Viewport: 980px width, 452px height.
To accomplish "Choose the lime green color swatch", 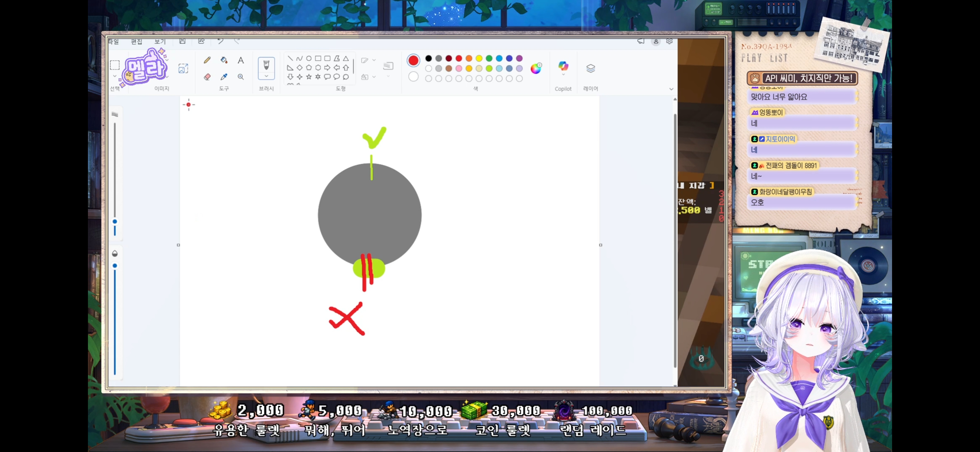I will (x=489, y=68).
